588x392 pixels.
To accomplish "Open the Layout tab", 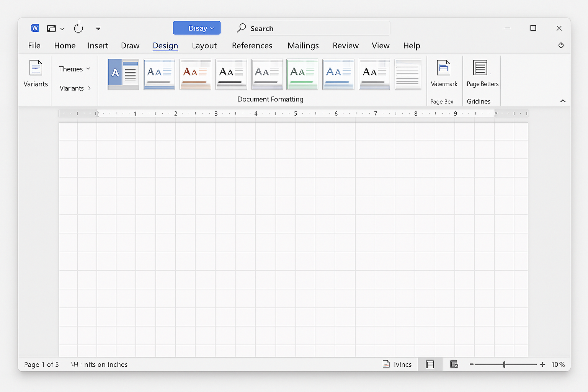I will click(204, 46).
